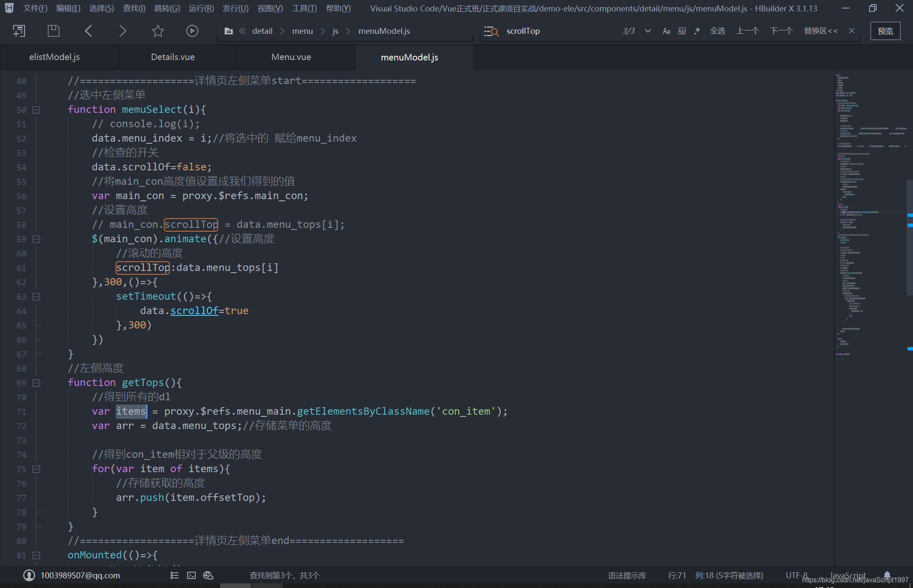The height and width of the screenshot is (588, 913).
Task: Toggle whole word match option
Action: click(x=682, y=31)
